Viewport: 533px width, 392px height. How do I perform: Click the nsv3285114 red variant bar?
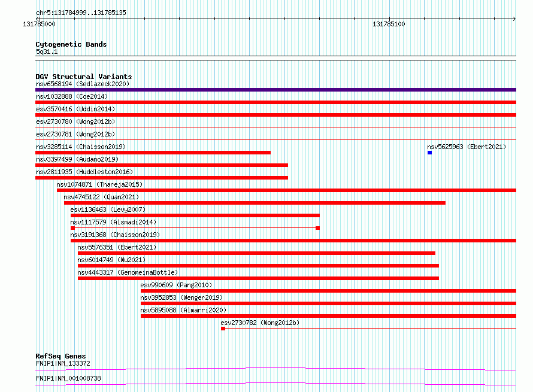[x=153, y=153]
